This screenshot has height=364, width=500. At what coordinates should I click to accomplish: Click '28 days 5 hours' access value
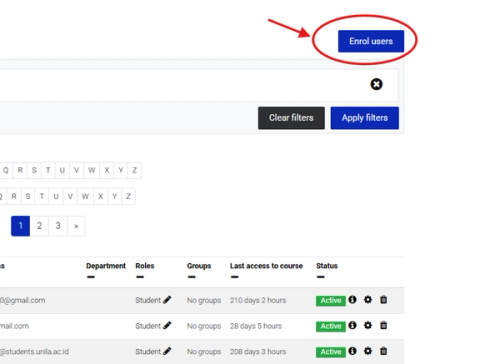(256, 326)
